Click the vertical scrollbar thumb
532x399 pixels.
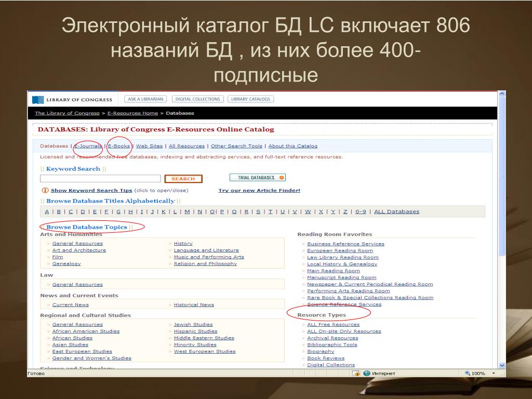pos(502,177)
